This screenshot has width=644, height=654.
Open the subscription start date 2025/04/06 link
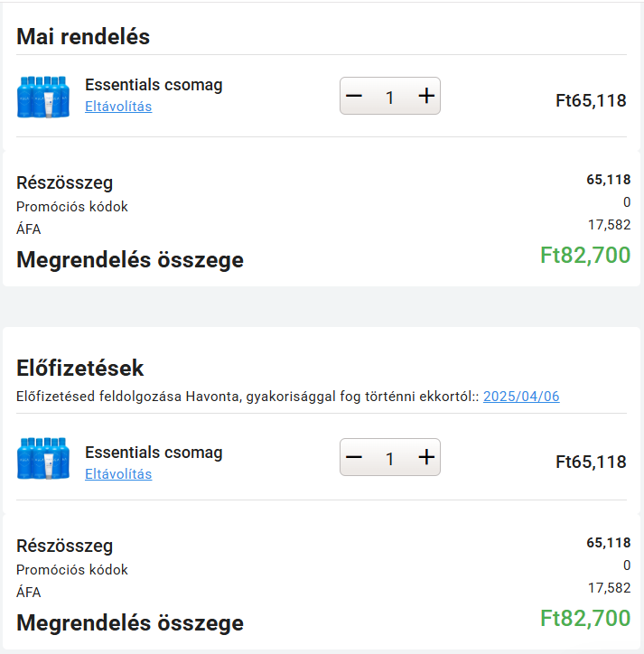click(x=521, y=397)
